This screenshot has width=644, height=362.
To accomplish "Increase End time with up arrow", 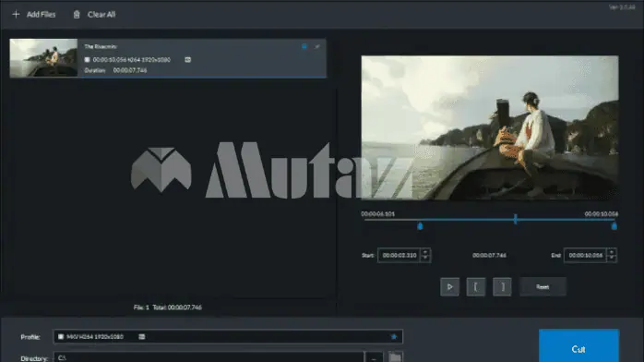I will pos(612,252).
